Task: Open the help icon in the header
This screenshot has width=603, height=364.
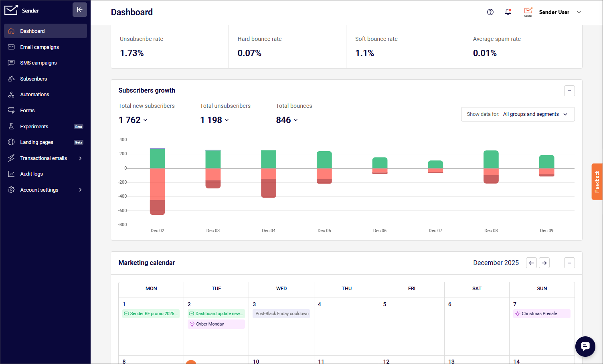Action: click(x=490, y=12)
